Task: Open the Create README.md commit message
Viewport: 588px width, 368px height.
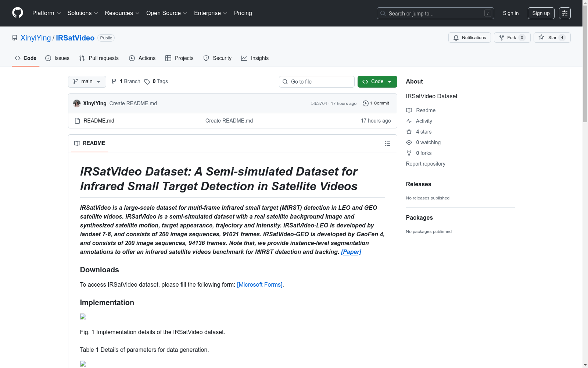Action: 133,103
